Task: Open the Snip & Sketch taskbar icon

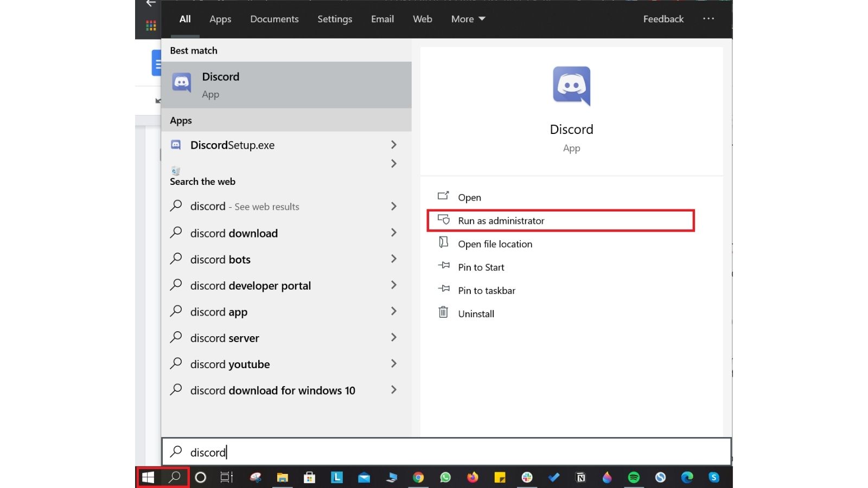Action: [256, 477]
